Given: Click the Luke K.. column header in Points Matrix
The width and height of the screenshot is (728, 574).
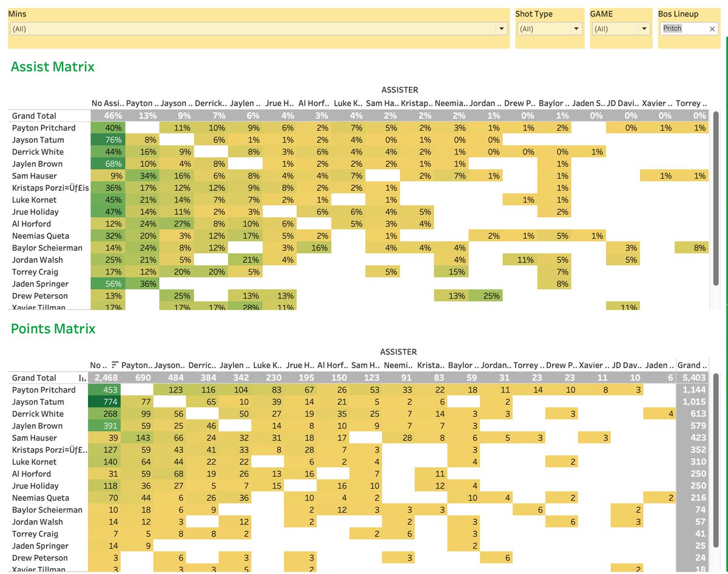Looking at the screenshot, I should (267, 365).
